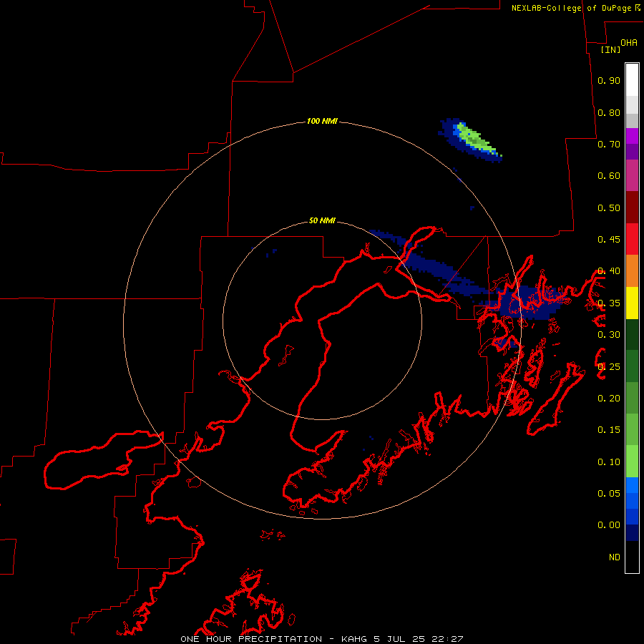Screen dimensions: 644x644
Task: Pick the black ND legend swatch
Action: click(x=632, y=557)
